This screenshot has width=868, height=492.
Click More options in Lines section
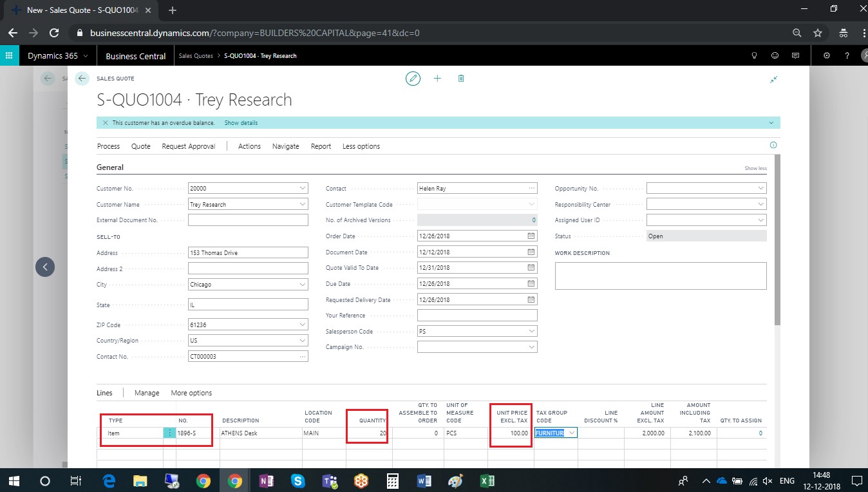click(191, 393)
